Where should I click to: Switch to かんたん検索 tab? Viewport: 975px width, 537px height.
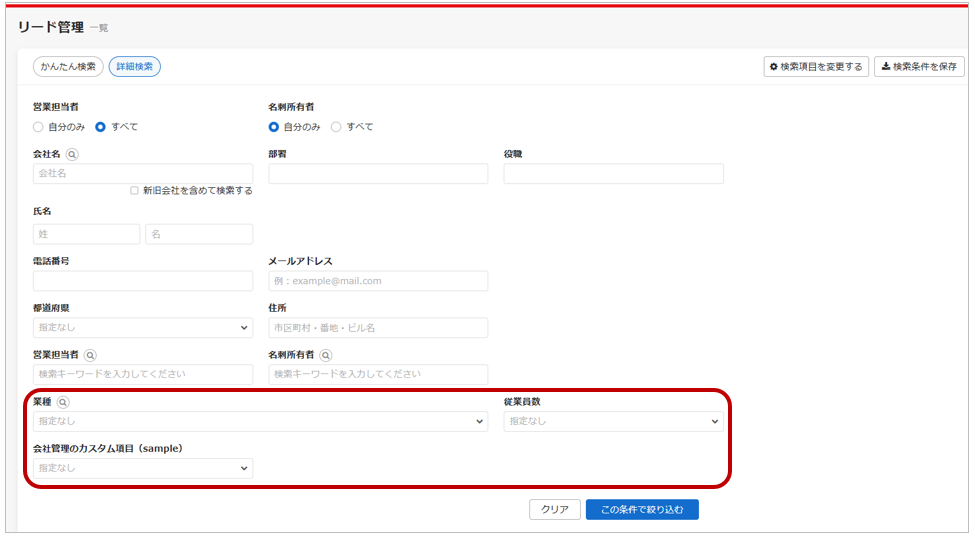[x=68, y=67]
